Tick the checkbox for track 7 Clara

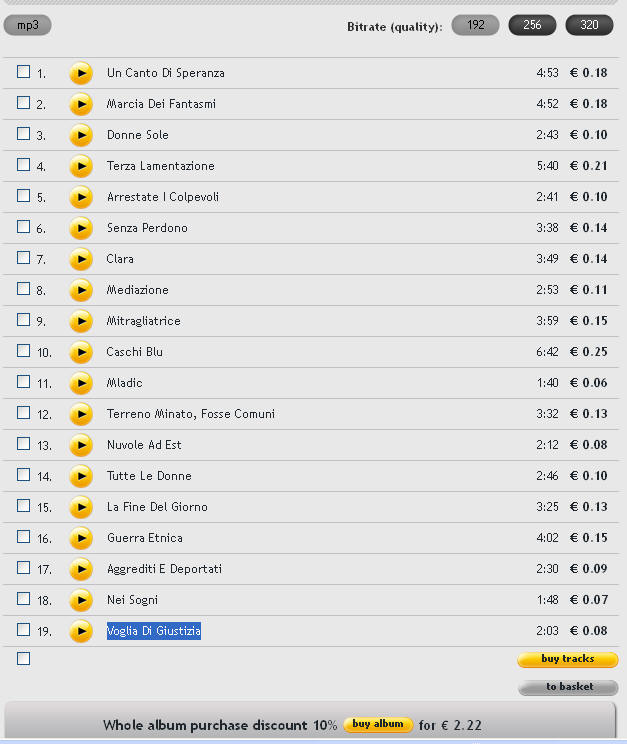pos(23,258)
